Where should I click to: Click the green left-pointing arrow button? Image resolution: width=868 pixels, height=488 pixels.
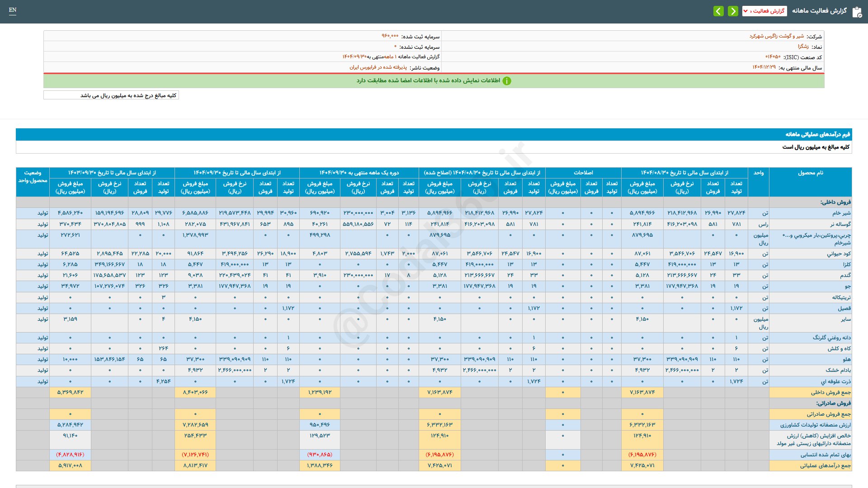pos(718,11)
